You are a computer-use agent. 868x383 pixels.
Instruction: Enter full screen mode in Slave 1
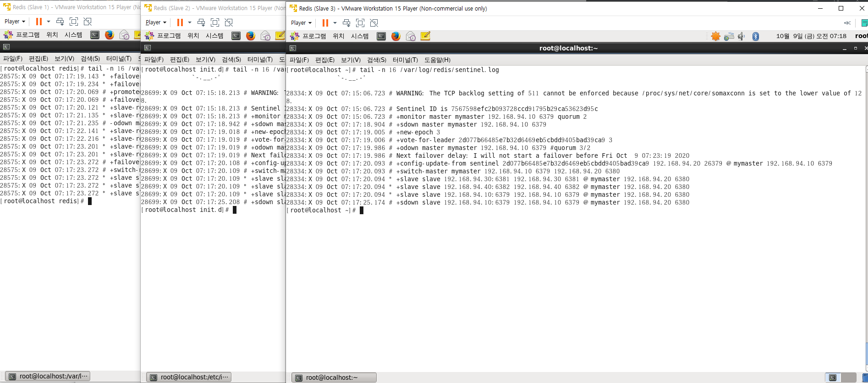tap(74, 22)
